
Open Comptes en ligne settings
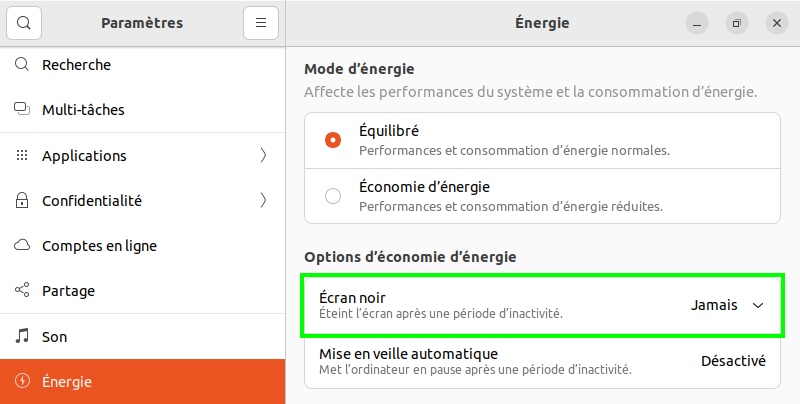click(99, 246)
